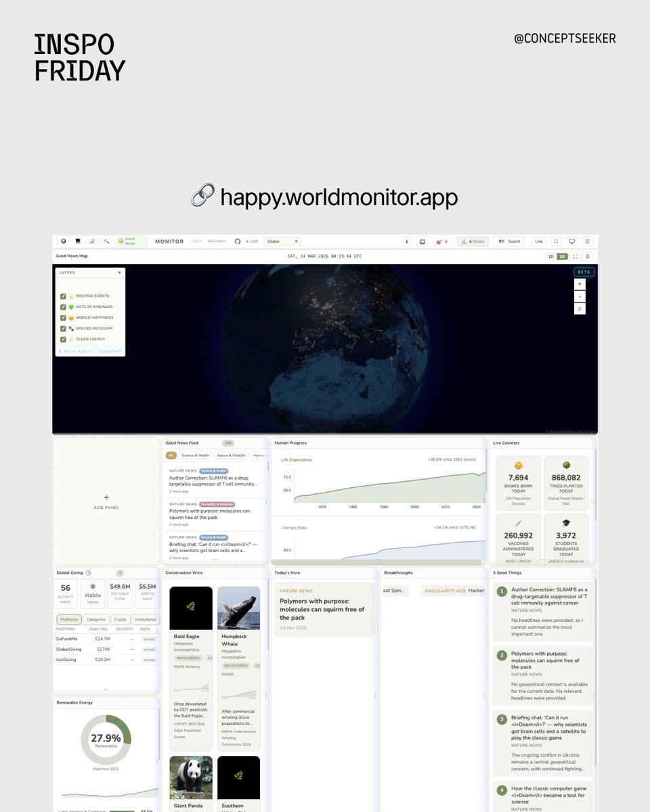Expand the map using the fullscreen icon by 3D
650x812 pixels.
[x=576, y=256]
